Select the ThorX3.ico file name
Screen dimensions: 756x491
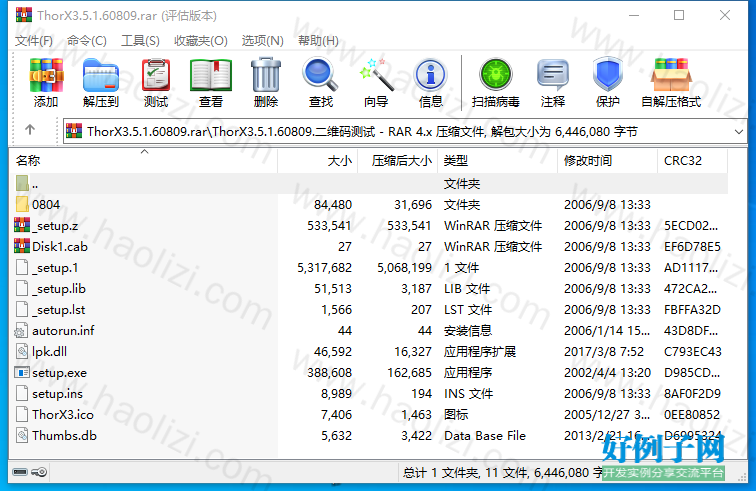63,415
